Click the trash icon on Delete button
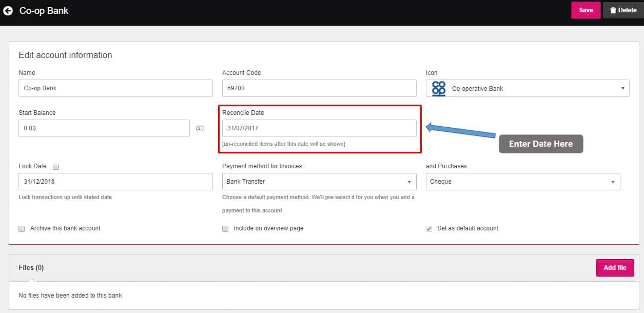The width and height of the screenshot is (644, 313). (613, 10)
